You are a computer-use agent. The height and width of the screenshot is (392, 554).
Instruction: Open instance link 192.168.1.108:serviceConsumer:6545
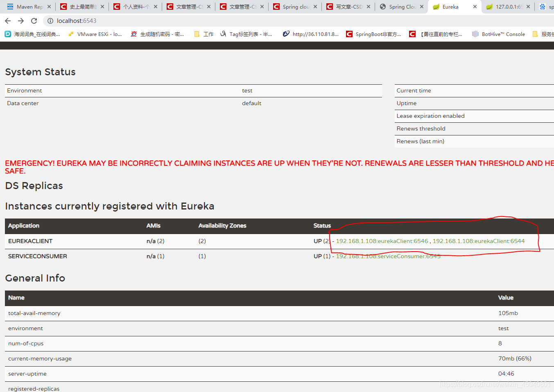[x=388, y=256]
